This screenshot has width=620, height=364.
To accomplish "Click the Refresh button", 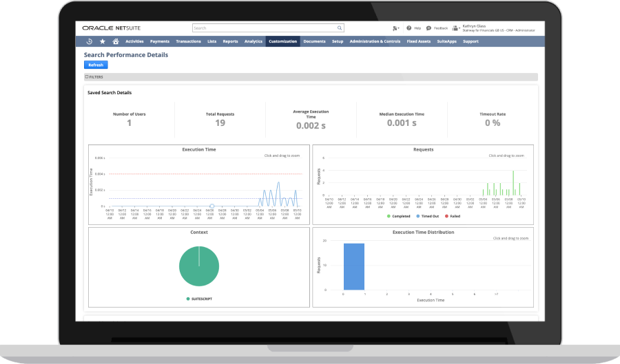I will pos(96,65).
